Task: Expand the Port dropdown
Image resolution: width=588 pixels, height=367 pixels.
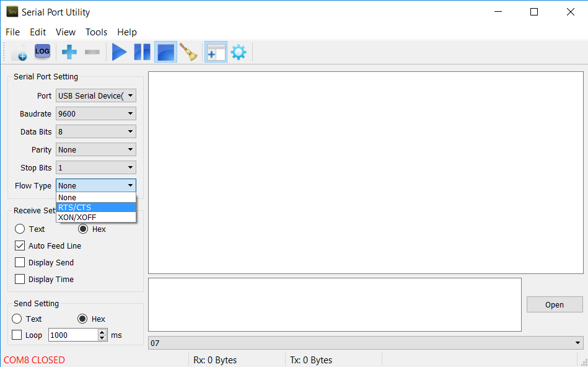Action: coord(96,95)
